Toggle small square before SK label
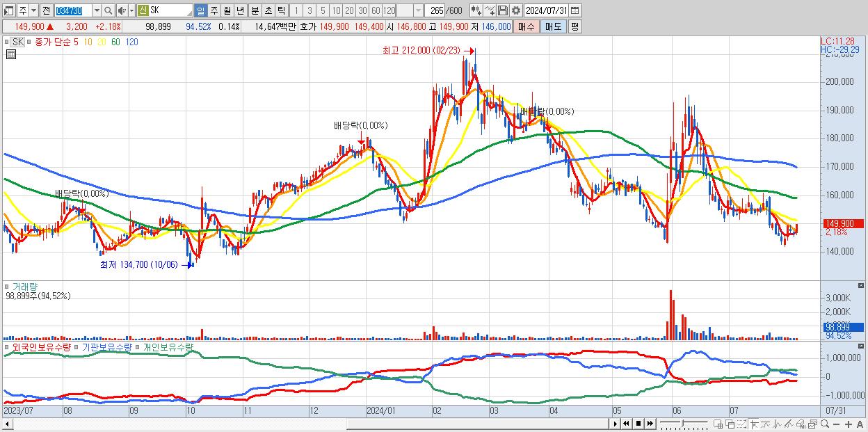The image size is (868, 432). pos(7,42)
